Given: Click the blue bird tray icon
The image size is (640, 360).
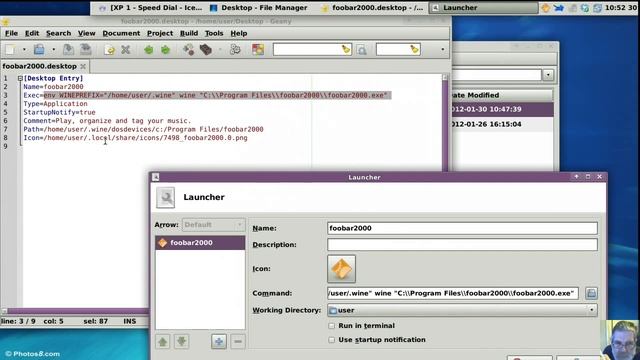Looking at the screenshot, I should 559,7.
